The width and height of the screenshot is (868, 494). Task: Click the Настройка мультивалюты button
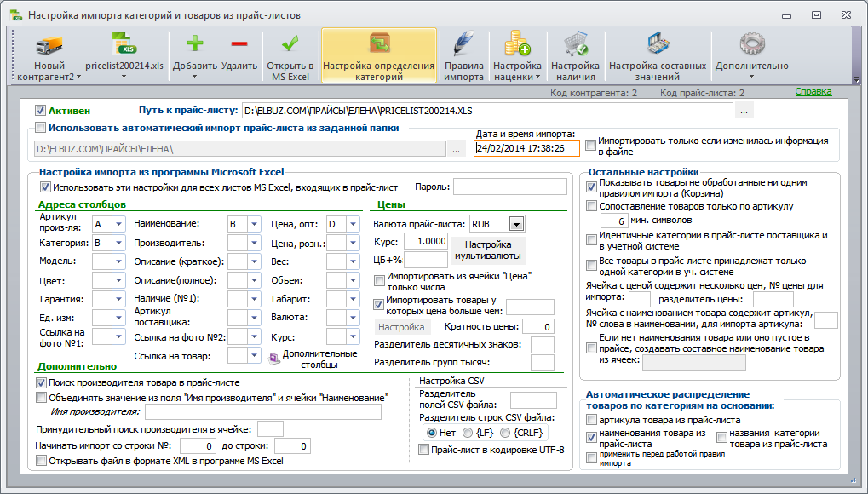click(488, 250)
